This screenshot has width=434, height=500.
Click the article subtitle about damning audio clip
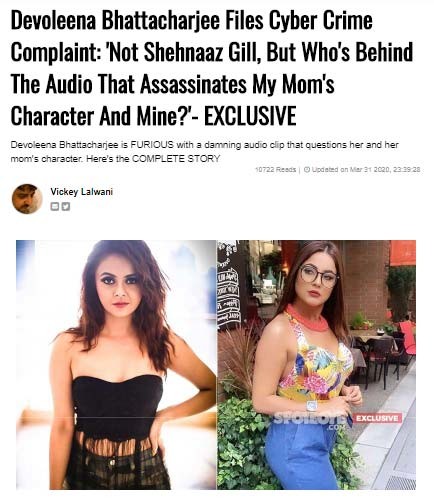pos(204,152)
